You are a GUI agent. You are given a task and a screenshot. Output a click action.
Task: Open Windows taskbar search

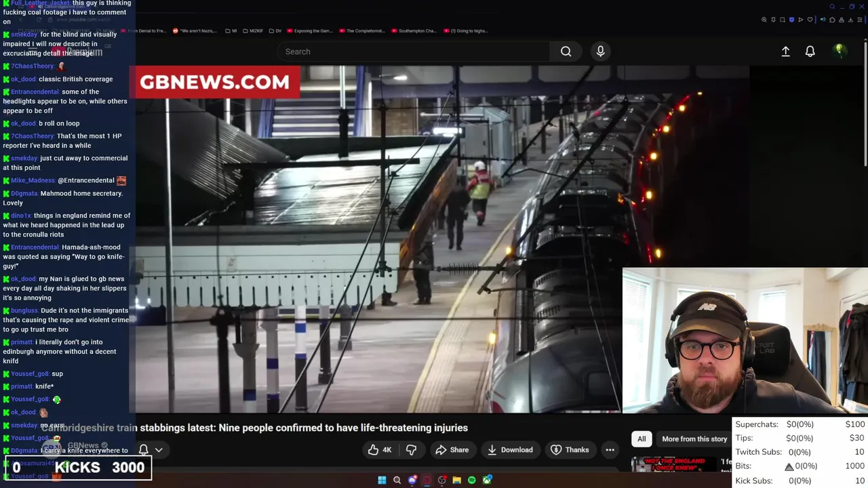coord(397,481)
